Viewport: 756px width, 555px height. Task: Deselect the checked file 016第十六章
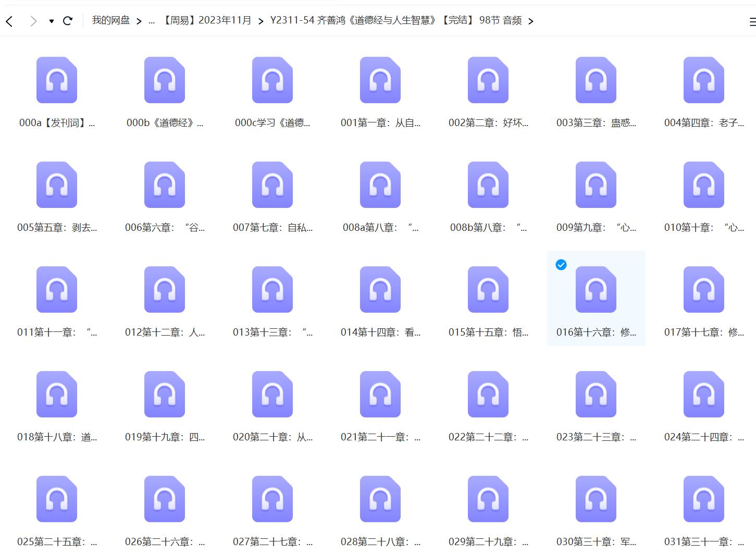coord(561,265)
